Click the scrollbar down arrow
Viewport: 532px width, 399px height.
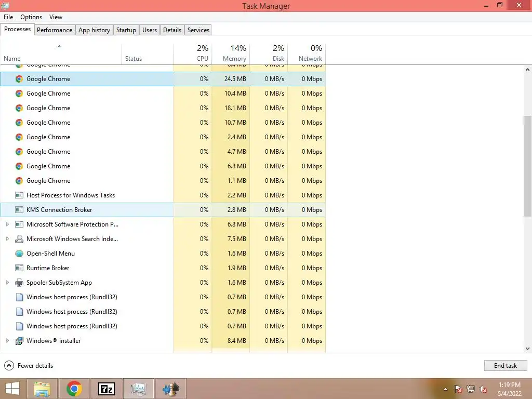tap(527, 349)
